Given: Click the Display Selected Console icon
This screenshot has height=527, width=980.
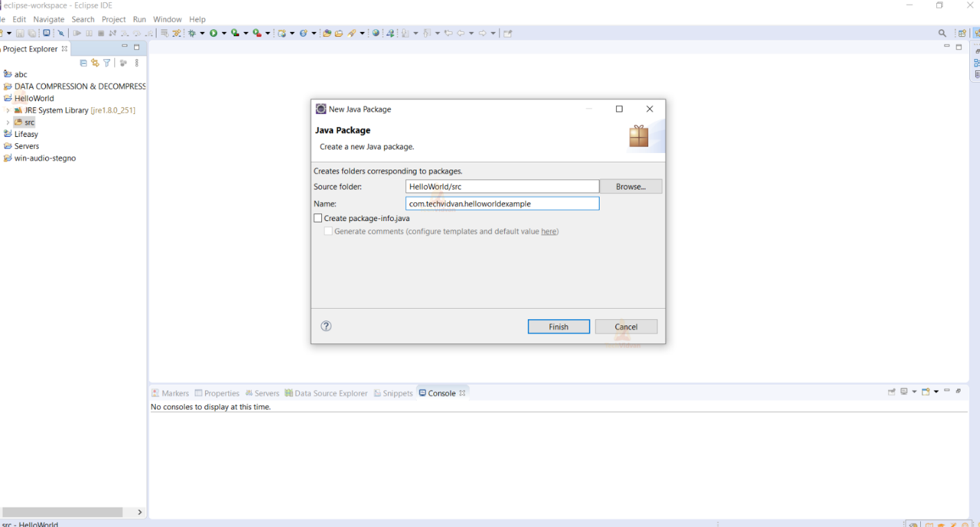Looking at the screenshot, I should tap(904, 392).
